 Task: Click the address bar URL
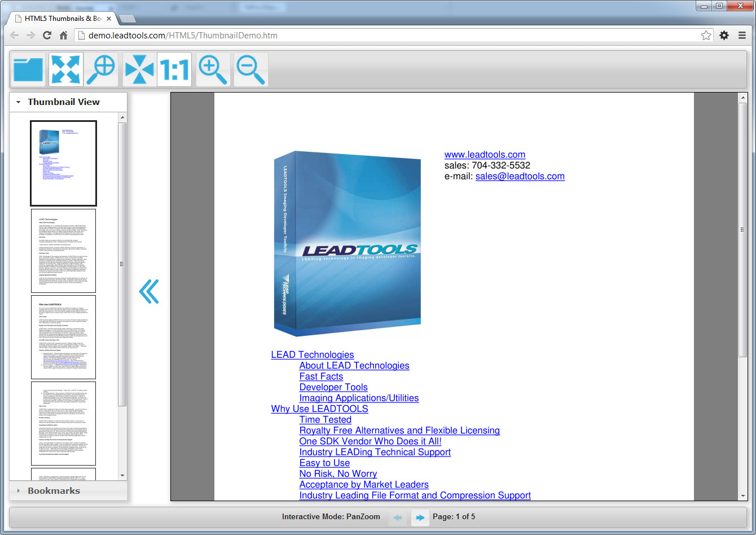[x=183, y=36]
